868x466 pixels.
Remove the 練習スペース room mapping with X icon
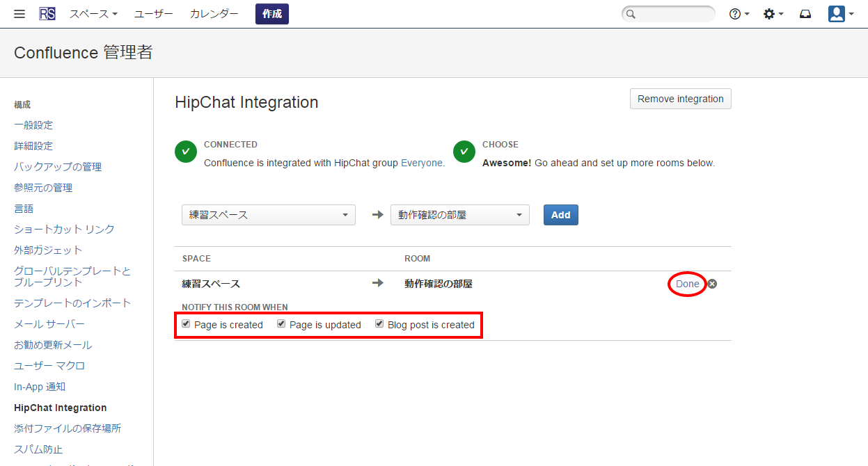[x=712, y=284]
